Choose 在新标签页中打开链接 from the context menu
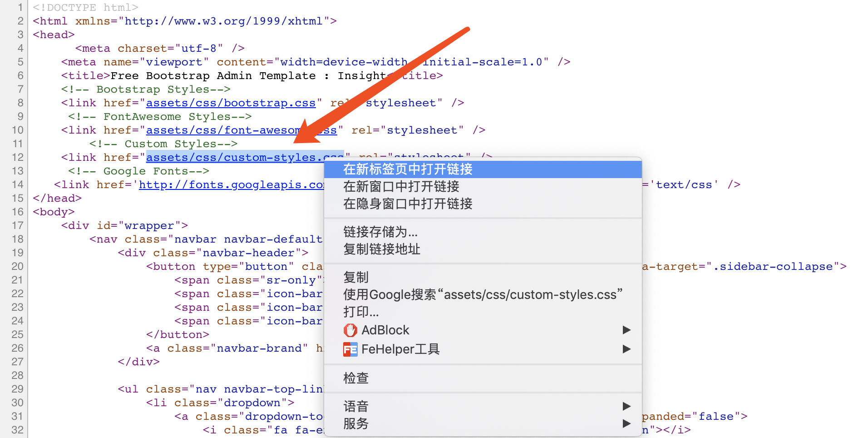This screenshot has width=868, height=438. coord(483,169)
